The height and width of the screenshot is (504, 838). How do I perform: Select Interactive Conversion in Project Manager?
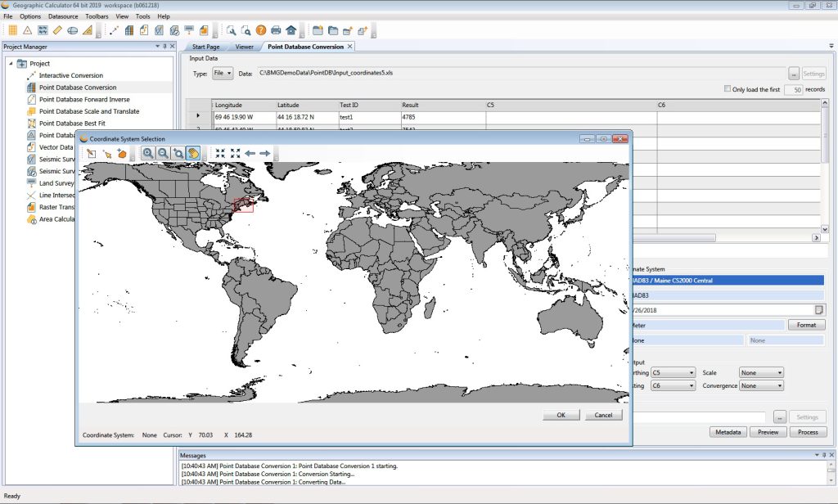click(71, 75)
